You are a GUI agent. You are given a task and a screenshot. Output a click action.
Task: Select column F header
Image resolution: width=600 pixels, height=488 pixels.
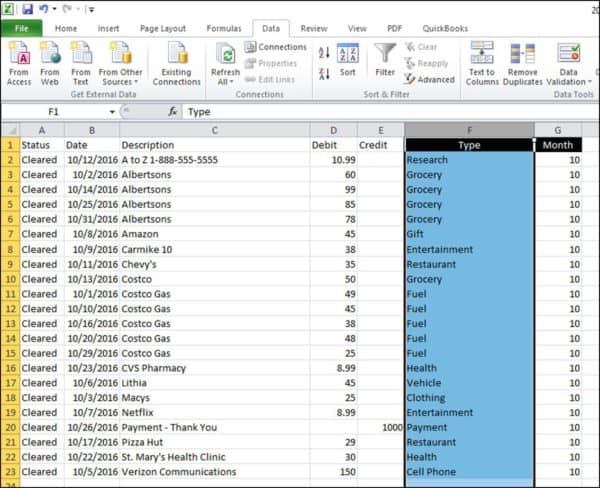(x=469, y=130)
